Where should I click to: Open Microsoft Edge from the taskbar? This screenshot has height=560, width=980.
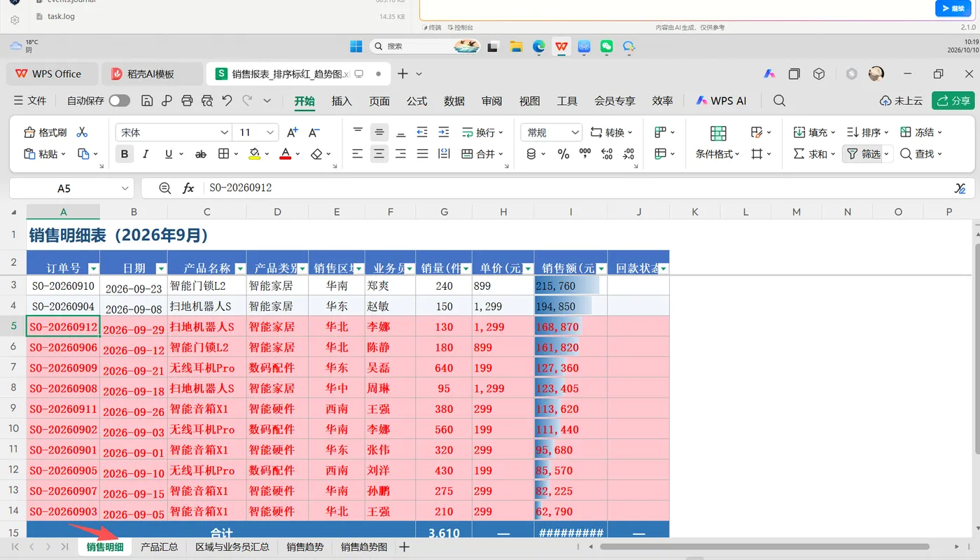tap(538, 46)
